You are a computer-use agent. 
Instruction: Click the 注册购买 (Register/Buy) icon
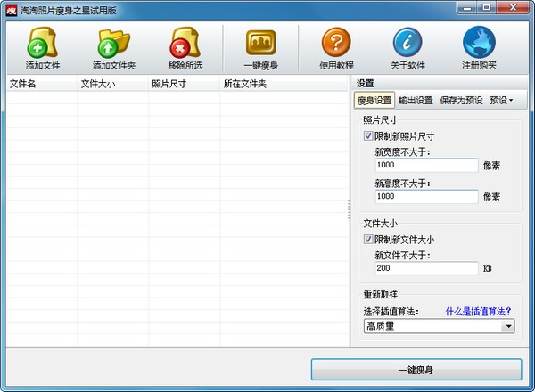(479, 44)
